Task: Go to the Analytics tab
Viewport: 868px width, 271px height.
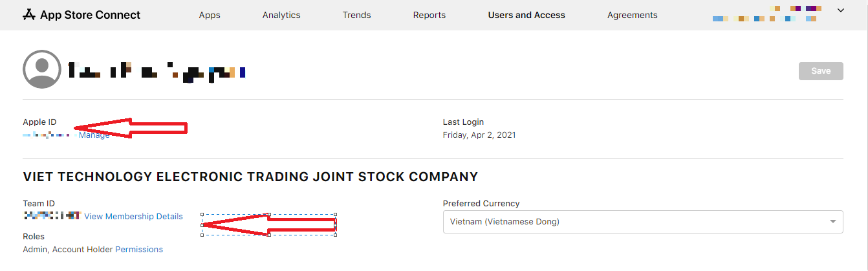Action: click(x=281, y=15)
